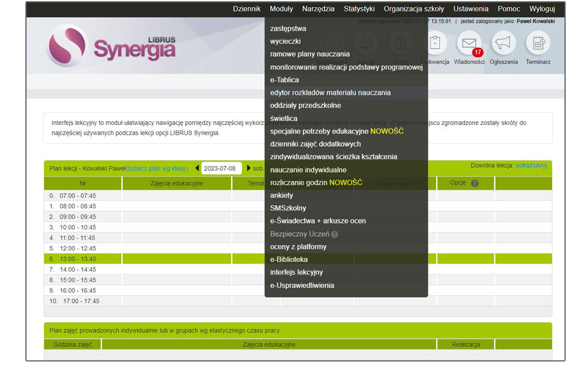This screenshot has width=588, height=367.
Task: Open oddziały przedszkolne module
Action: tap(305, 106)
